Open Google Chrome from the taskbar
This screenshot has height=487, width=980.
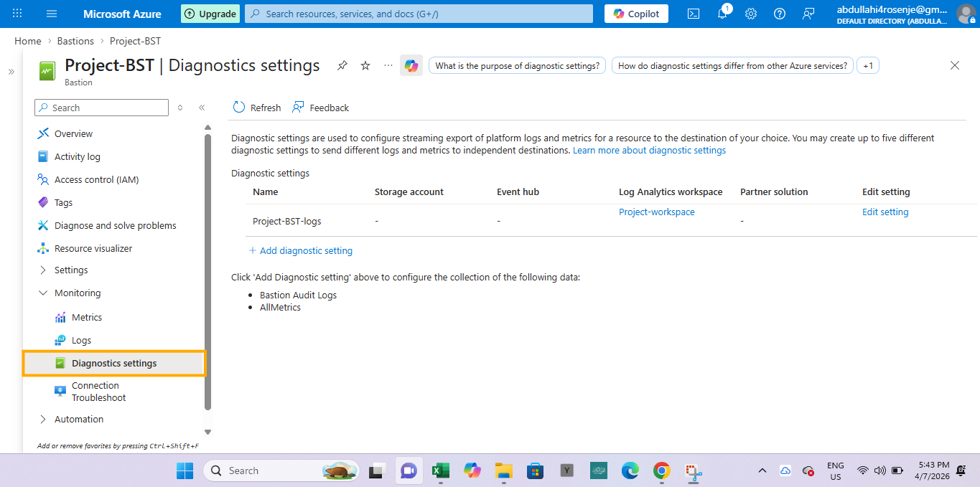point(661,471)
